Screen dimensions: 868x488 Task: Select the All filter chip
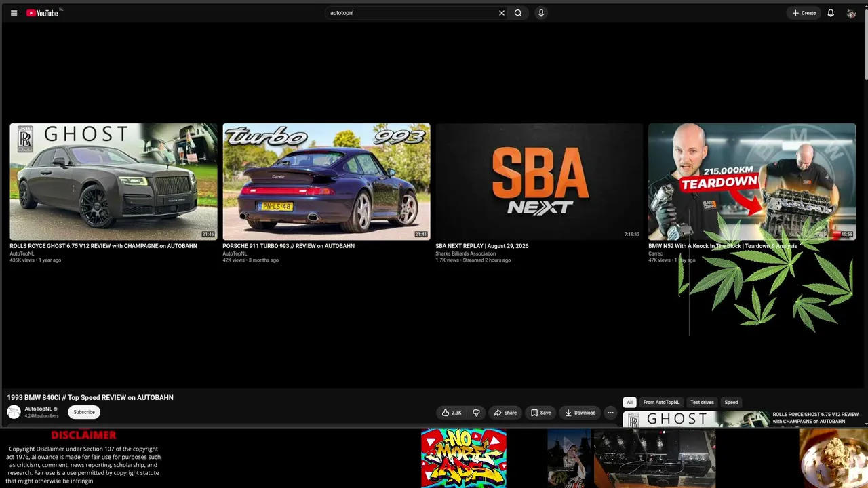tap(629, 402)
